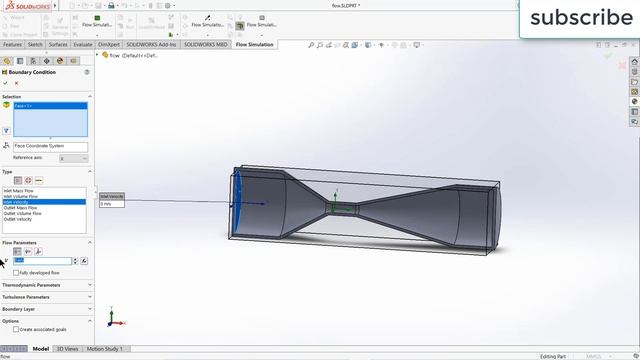Click the print icon in quick access toolbar
The width and height of the screenshot is (640, 360).
[111, 6]
